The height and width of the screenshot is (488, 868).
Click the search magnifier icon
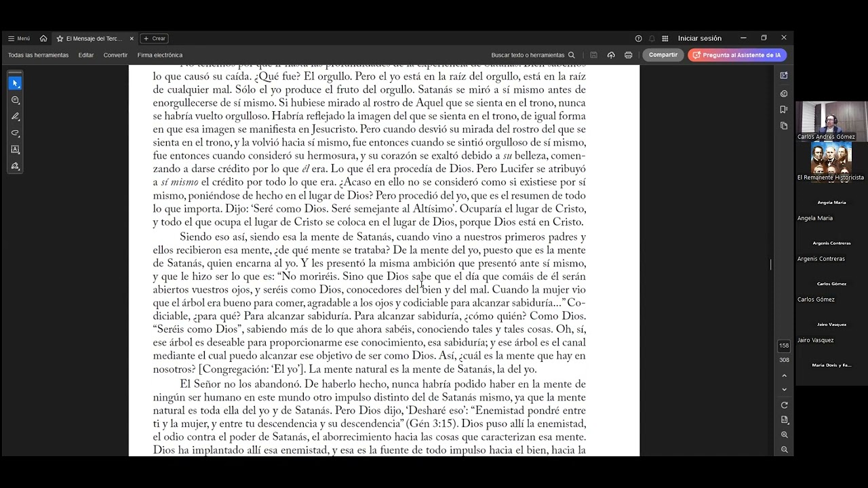[572, 55]
